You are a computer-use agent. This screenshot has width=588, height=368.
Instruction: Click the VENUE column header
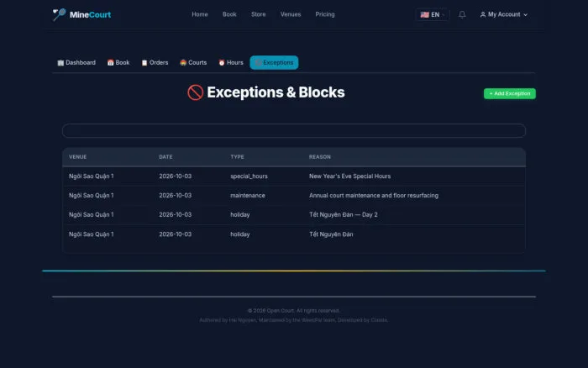click(x=77, y=157)
